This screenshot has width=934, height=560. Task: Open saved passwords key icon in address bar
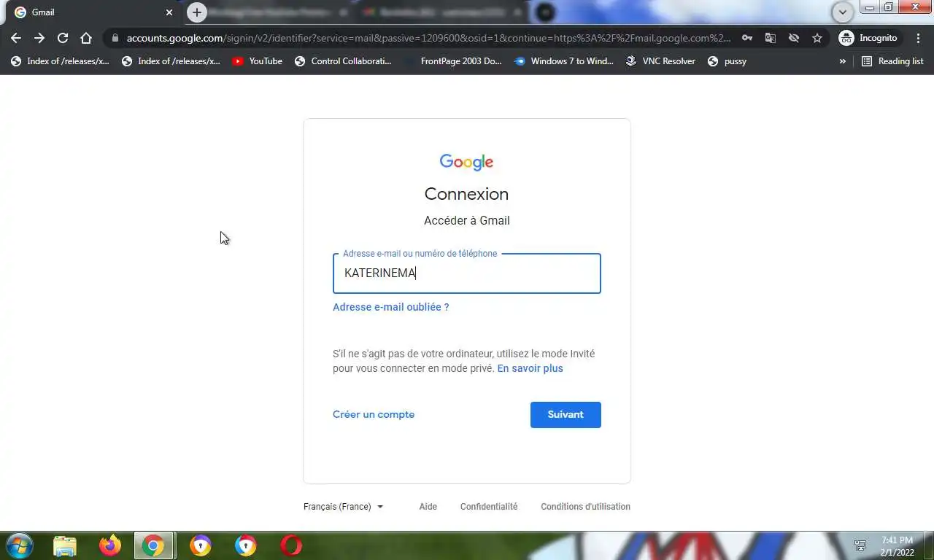pos(747,38)
